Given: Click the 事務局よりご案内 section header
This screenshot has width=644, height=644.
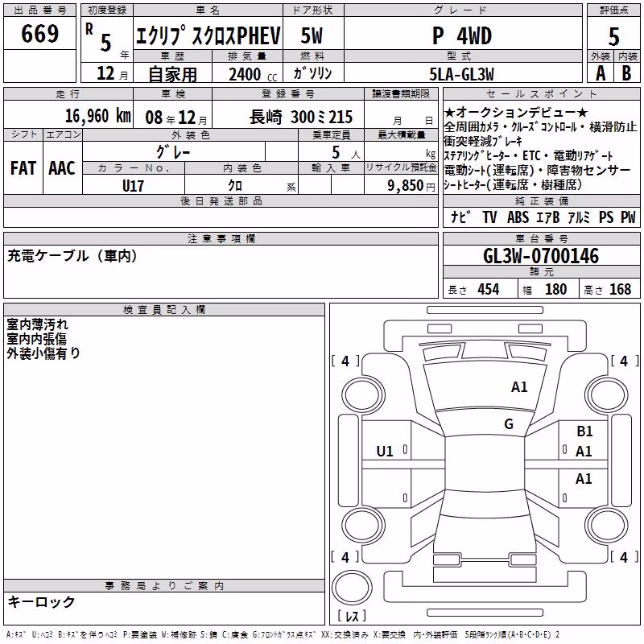Looking at the screenshot, I should (x=164, y=586).
